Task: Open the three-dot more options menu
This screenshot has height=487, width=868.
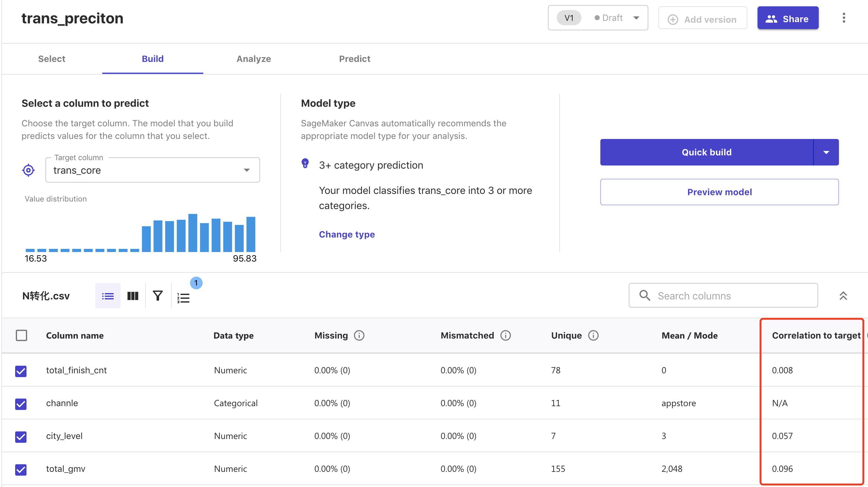Action: pyautogui.click(x=844, y=18)
